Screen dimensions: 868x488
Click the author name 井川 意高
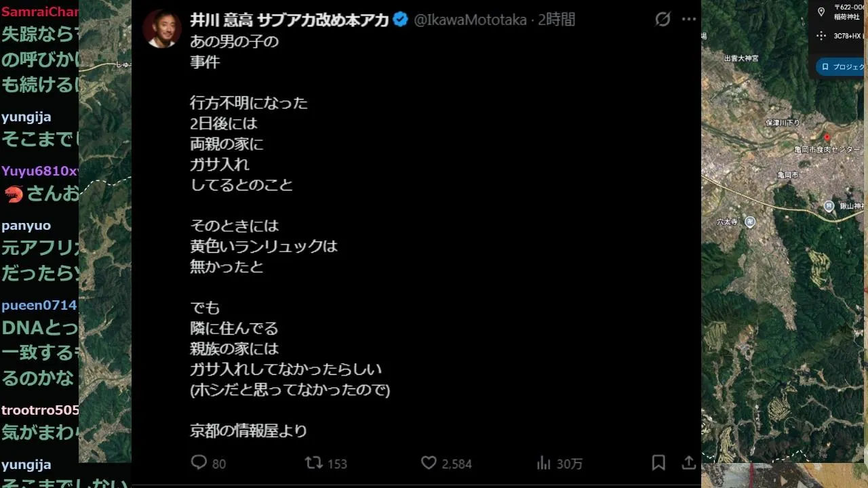289,20
